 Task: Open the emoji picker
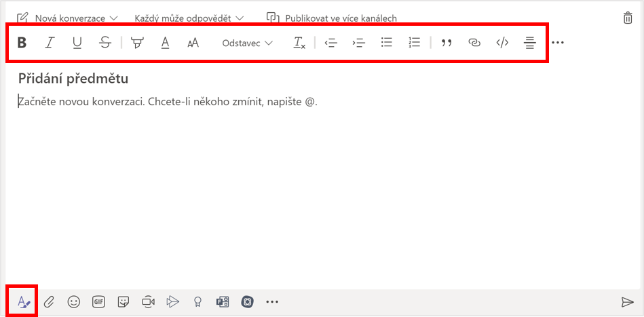(x=74, y=302)
